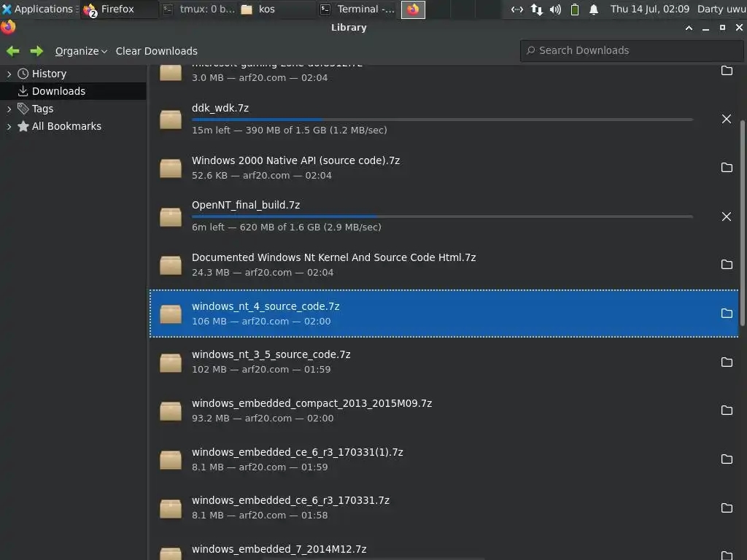This screenshot has width=747, height=560.
Task: Open folder for the 3.0 MB top download
Action: coord(727,71)
